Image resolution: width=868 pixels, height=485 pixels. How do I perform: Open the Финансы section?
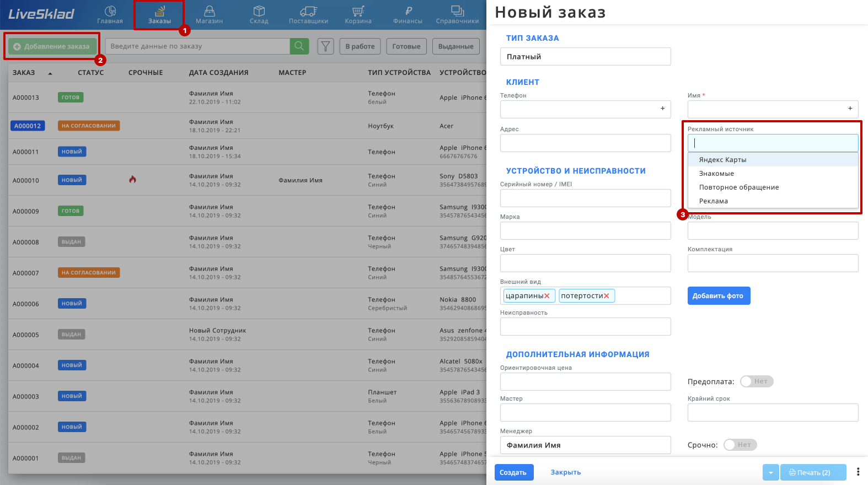coord(408,15)
